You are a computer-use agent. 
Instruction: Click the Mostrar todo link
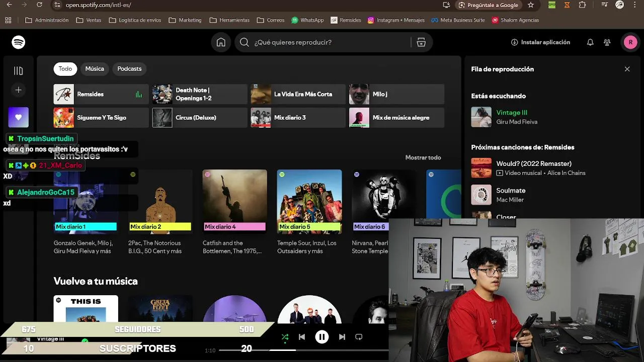pos(423,157)
